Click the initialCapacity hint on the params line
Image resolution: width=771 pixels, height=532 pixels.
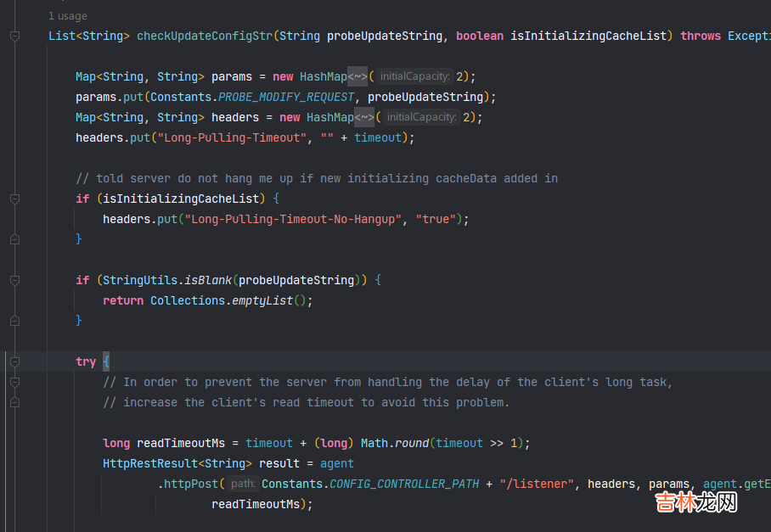point(415,76)
